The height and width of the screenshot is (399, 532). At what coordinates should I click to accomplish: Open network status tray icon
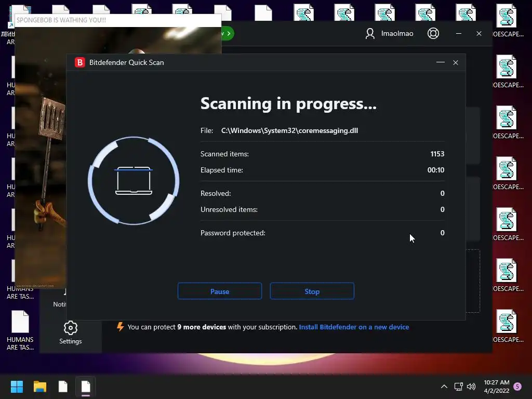pos(458,387)
